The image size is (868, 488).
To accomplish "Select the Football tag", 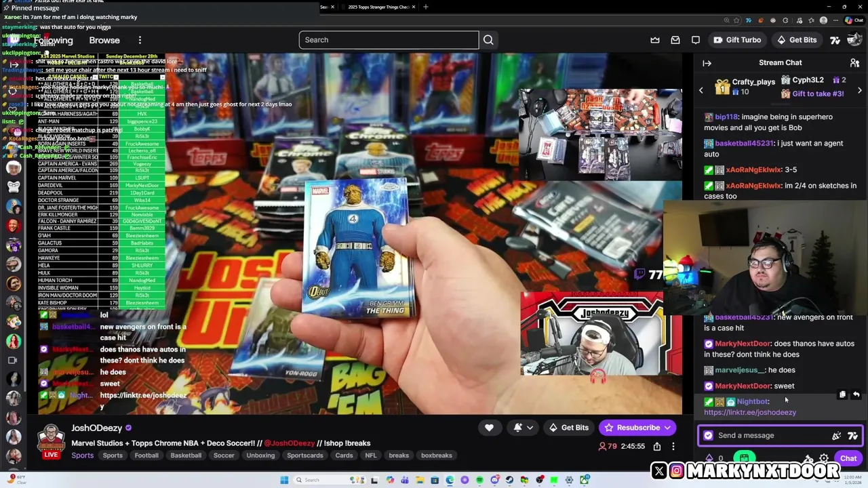I will (x=146, y=455).
